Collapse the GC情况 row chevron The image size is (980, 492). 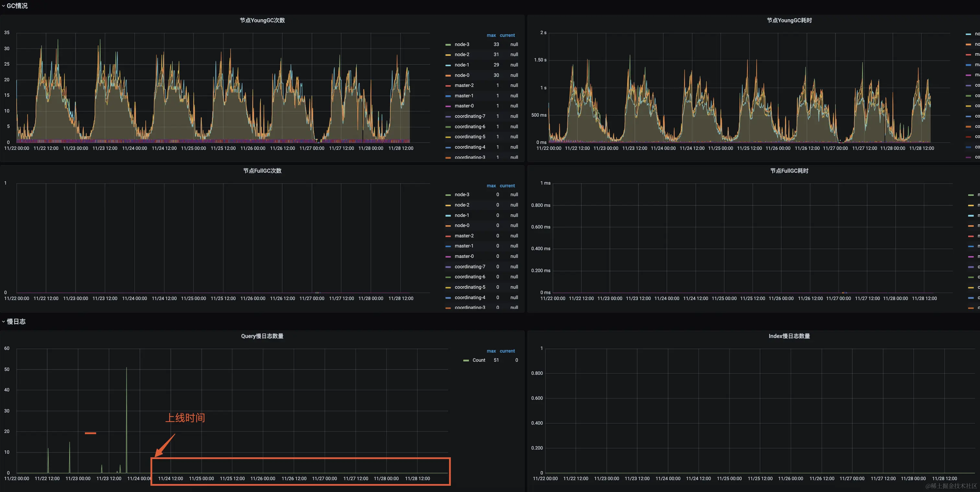(x=4, y=6)
